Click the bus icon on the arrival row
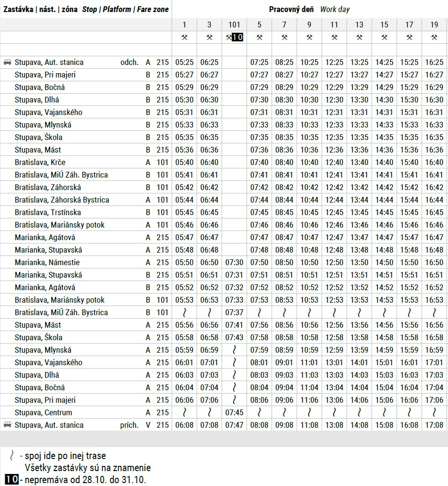 (7, 425)
